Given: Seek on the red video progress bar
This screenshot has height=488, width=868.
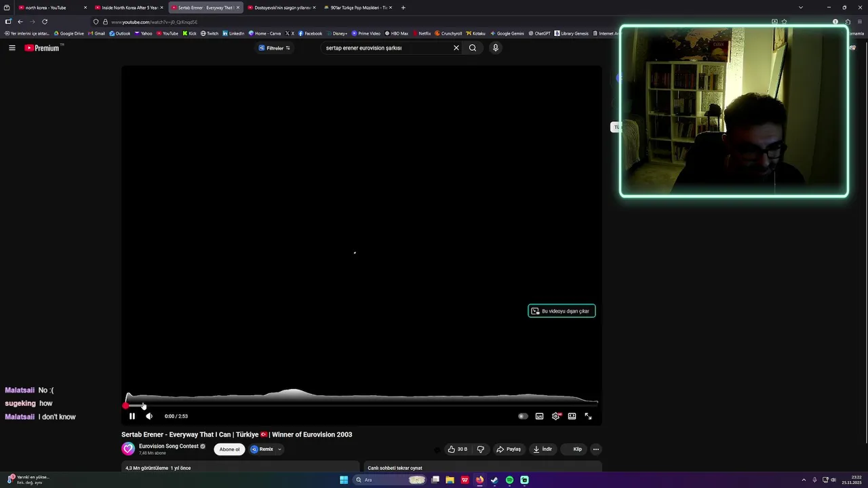Looking at the screenshot, I should coord(361,406).
